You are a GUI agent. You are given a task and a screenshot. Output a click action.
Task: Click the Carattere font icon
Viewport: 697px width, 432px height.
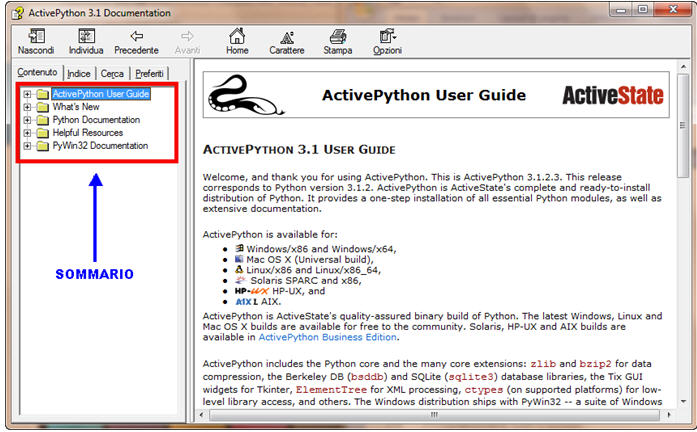pyautogui.click(x=287, y=37)
